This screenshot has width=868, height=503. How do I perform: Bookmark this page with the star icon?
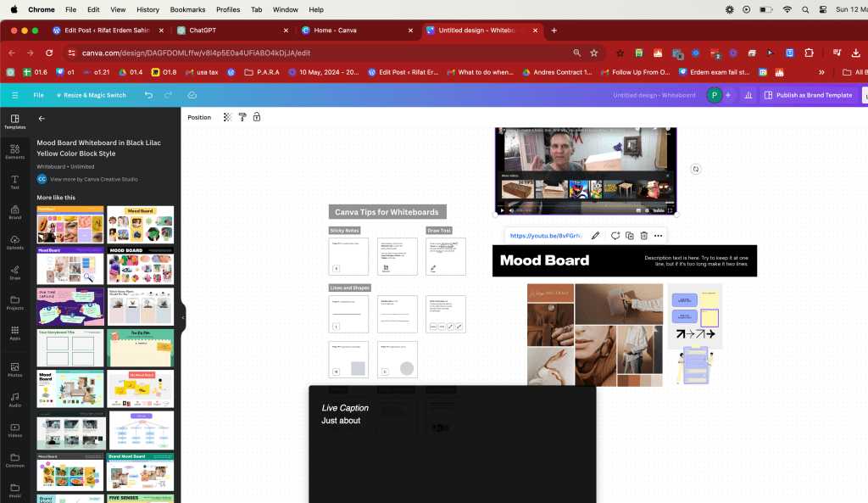tap(594, 53)
